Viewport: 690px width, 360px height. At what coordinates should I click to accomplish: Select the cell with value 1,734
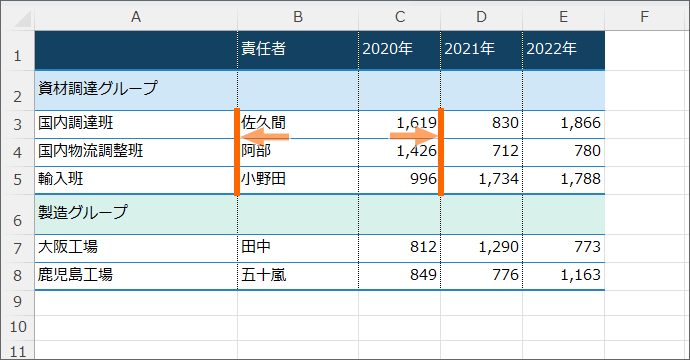click(x=481, y=180)
